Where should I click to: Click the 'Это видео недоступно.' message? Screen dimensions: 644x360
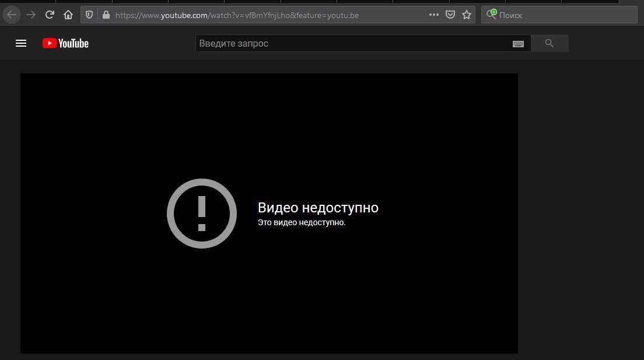coord(302,222)
